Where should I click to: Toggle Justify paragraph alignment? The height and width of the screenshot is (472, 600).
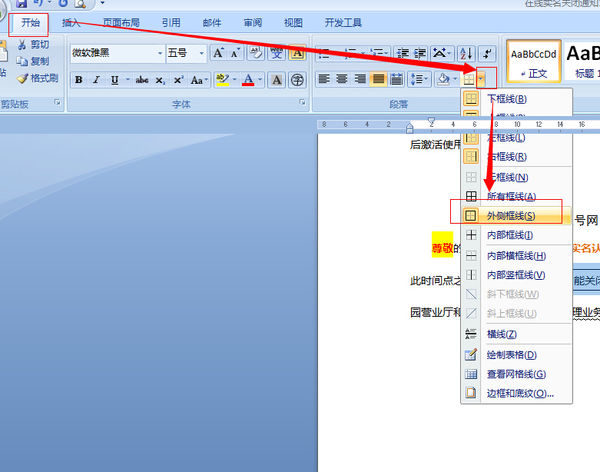click(378, 79)
